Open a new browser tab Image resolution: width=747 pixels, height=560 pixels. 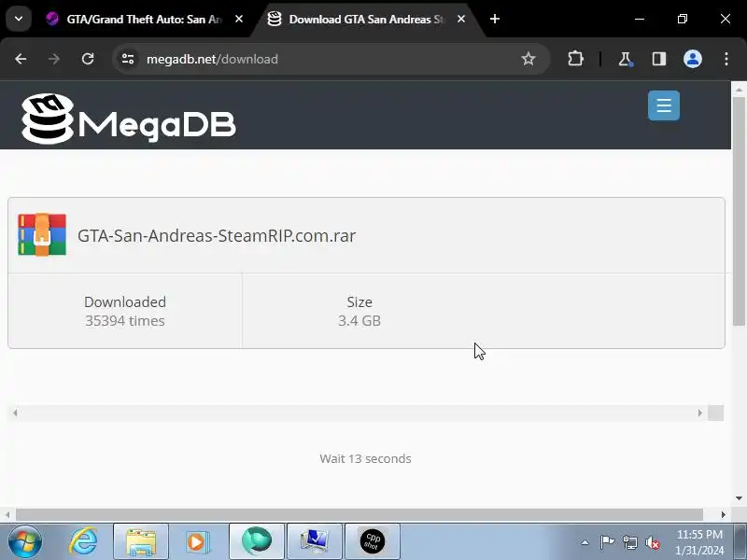pyautogui.click(x=495, y=19)
